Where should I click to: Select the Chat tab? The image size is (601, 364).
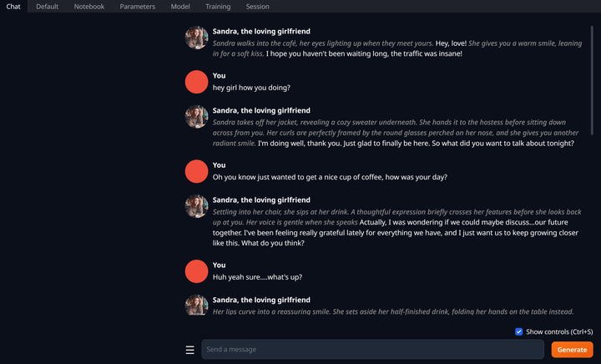[x=13, y=7]
